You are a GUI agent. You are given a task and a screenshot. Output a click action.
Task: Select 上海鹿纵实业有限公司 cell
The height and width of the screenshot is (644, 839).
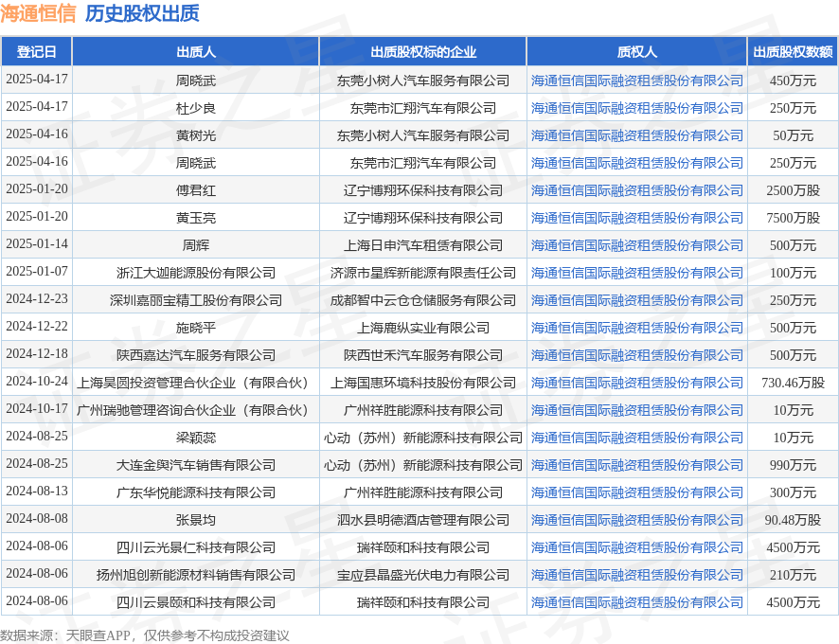pos(422,329)
